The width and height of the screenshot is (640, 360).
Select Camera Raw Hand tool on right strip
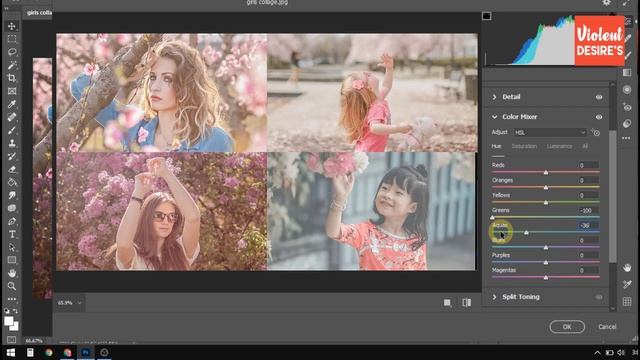point(627,268)
